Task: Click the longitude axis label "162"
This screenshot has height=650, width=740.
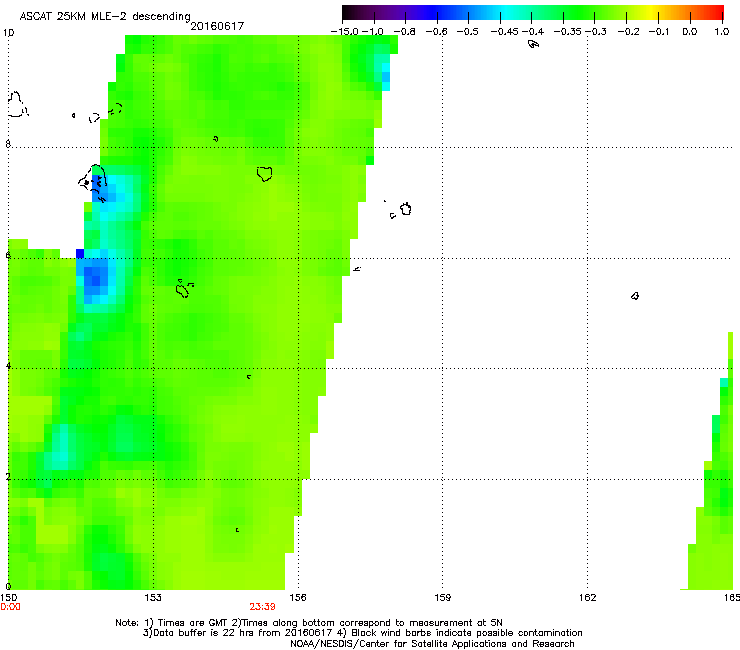Action: (588, 598)
